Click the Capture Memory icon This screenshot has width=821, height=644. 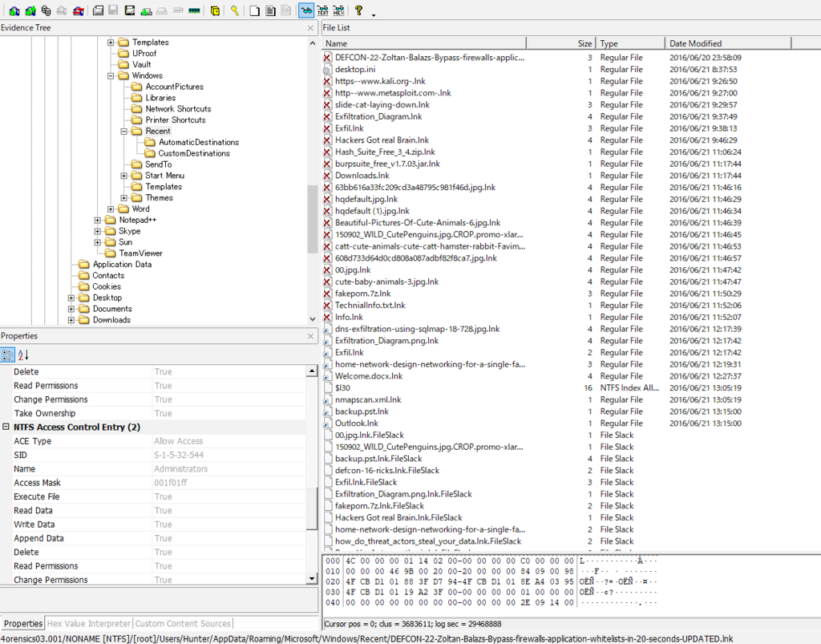coord(194,10)
